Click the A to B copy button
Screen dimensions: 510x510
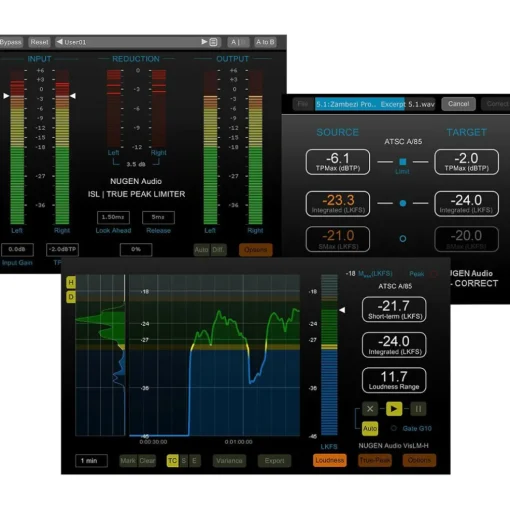click(265, 42)
